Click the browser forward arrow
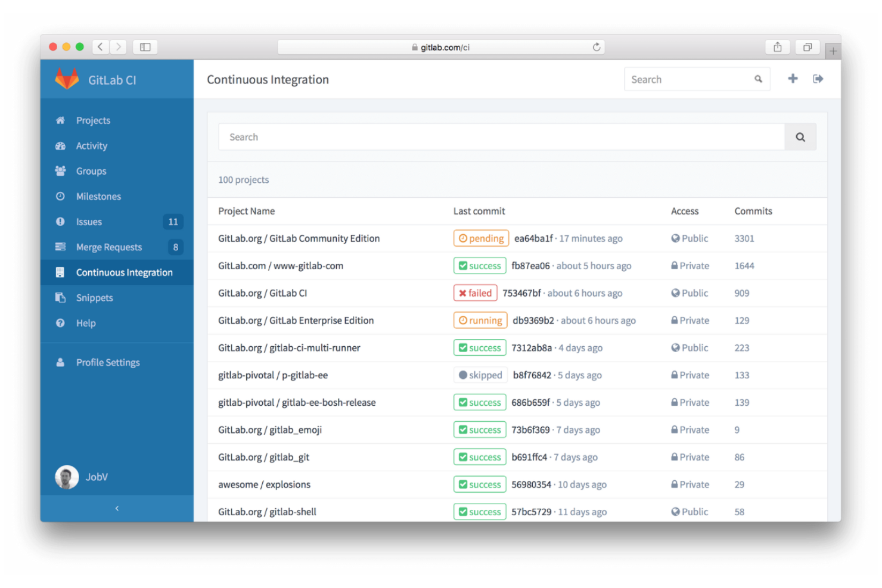 coord(118,46)
